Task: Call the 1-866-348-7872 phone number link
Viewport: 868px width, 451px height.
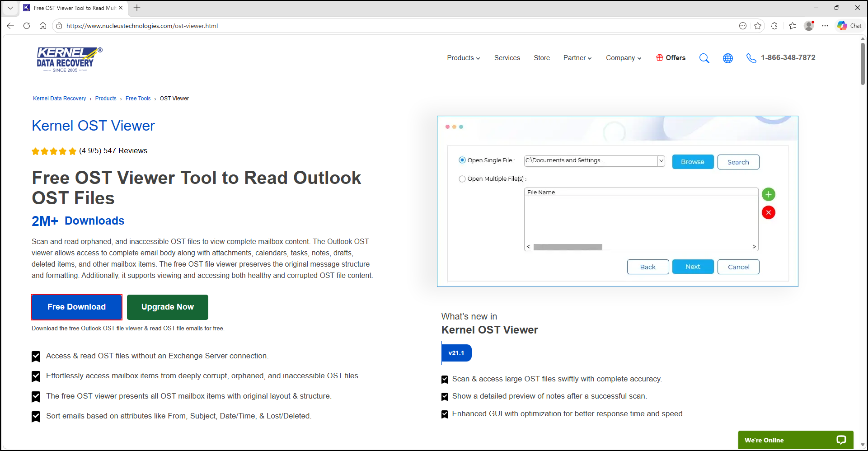Action: [x=788, y=58]
